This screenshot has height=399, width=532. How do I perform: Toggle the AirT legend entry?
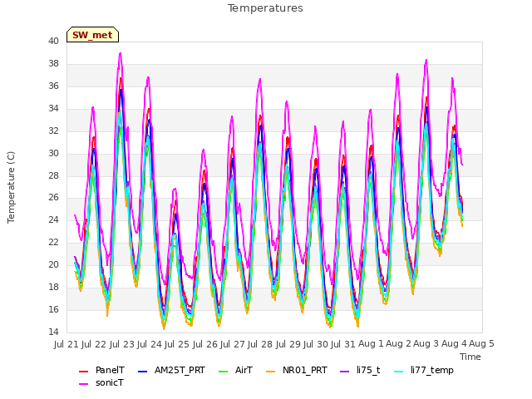(x=235, y=370)
